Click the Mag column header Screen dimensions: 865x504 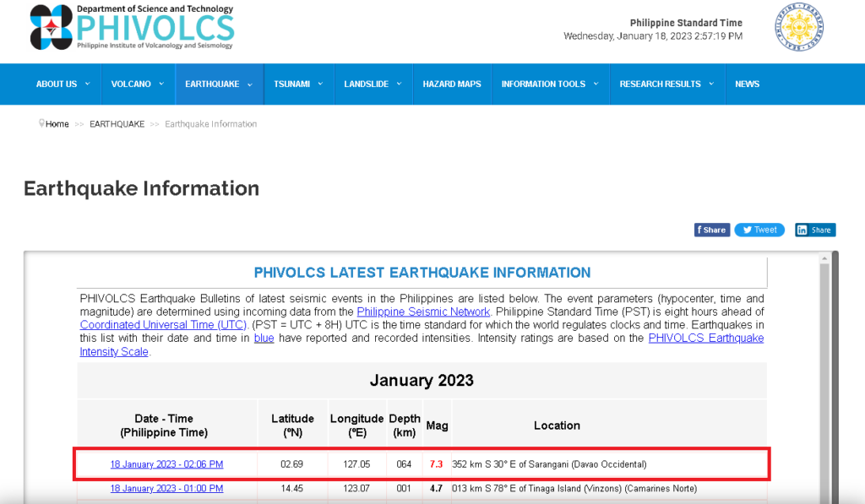[437, 425]
